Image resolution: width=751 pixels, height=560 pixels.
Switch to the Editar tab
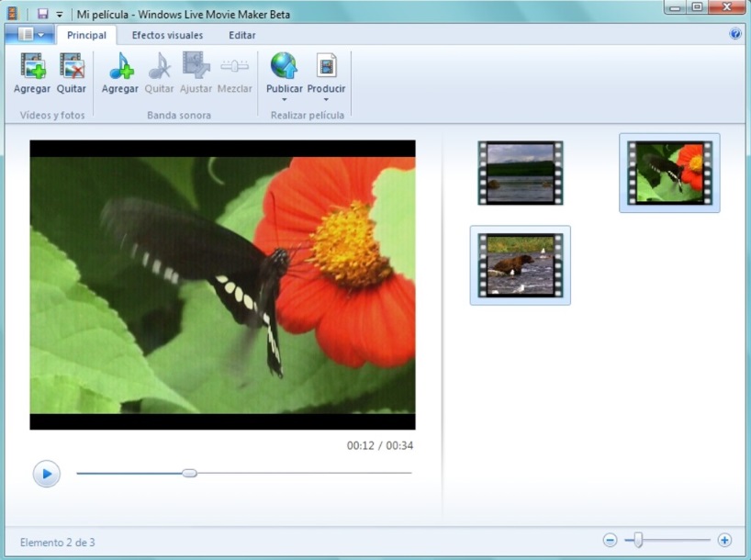[x=242, y=35]
